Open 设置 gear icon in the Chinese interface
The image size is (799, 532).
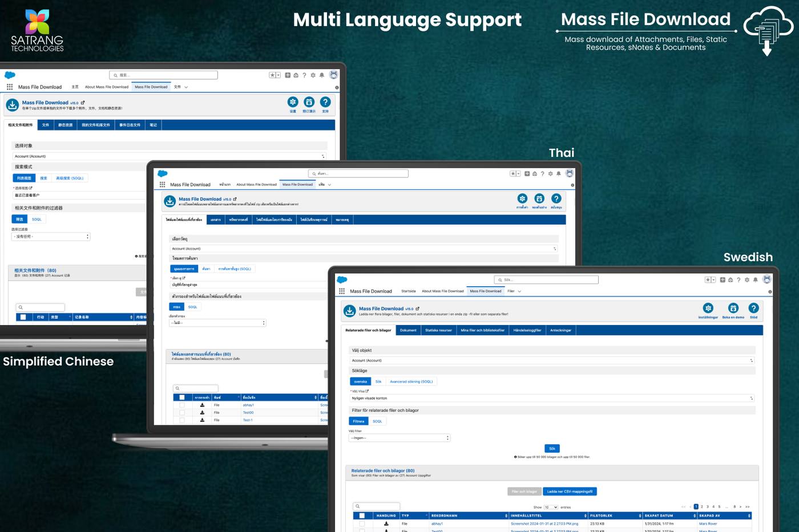(292, 103)
